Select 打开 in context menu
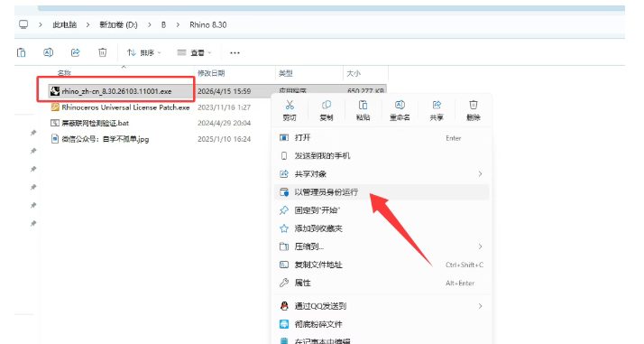Viewport: 644px width, 344px height. (x=382, y=137)
